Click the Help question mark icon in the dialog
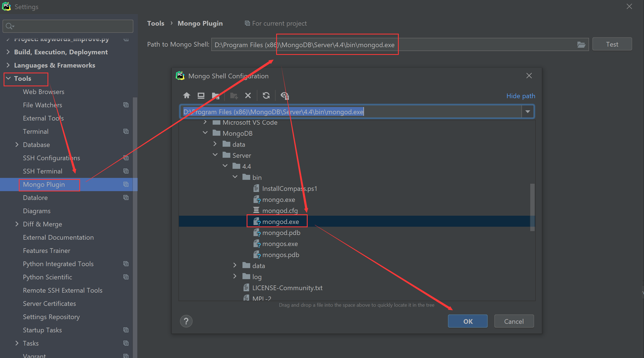644x358 pixels. [186, 321]
